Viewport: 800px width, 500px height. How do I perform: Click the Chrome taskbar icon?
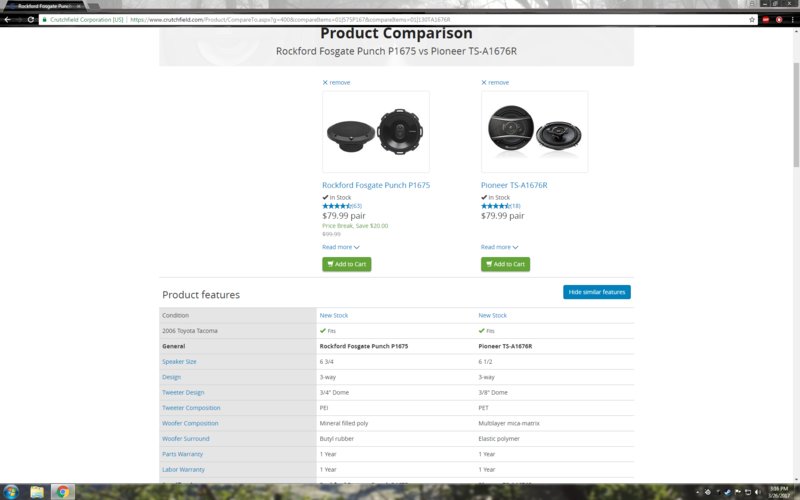(x=63, y=492)
